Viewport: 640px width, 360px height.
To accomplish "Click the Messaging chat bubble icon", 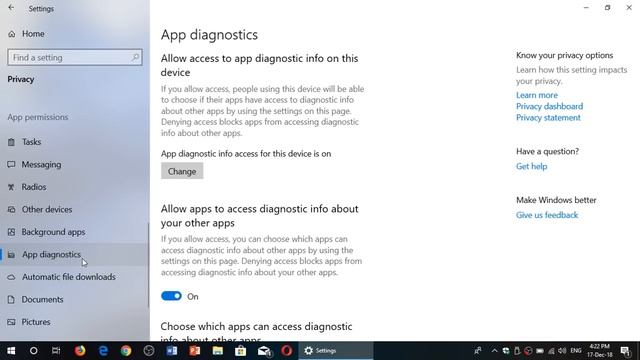I will coord(11,164).
